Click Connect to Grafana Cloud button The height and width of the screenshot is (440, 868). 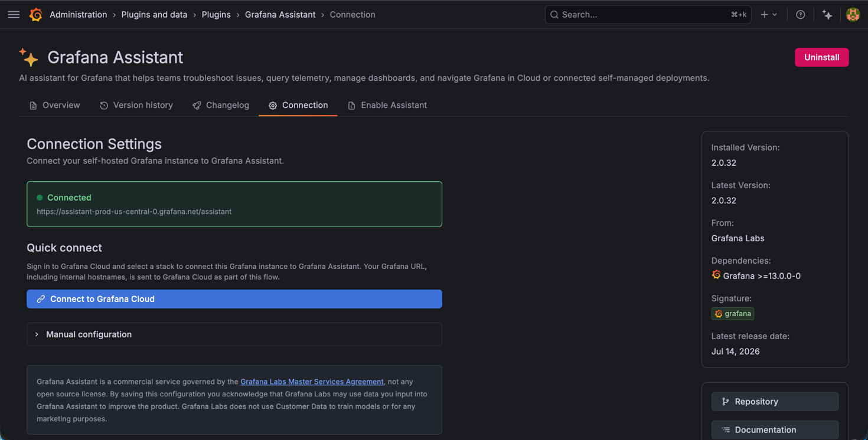click(234, 299)
